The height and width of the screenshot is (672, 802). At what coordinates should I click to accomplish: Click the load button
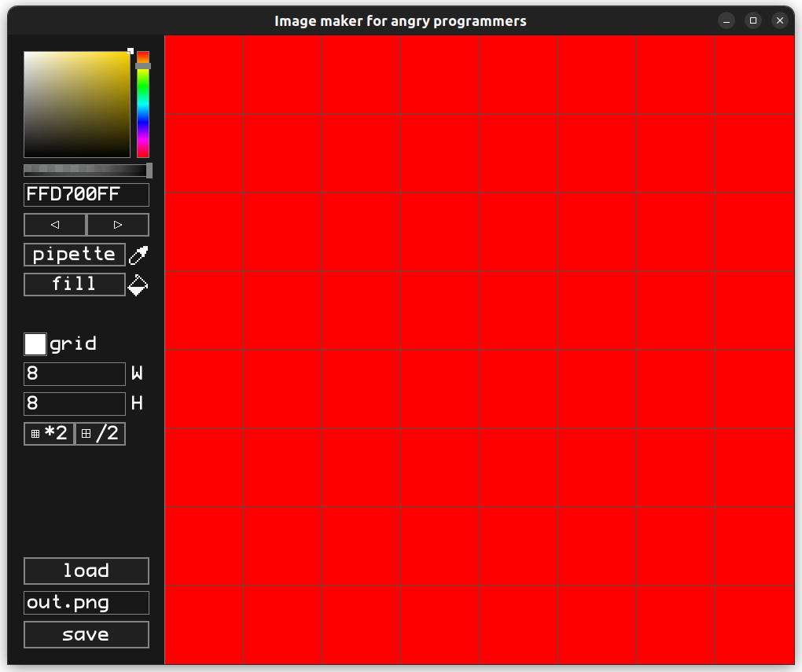(86, 571)
